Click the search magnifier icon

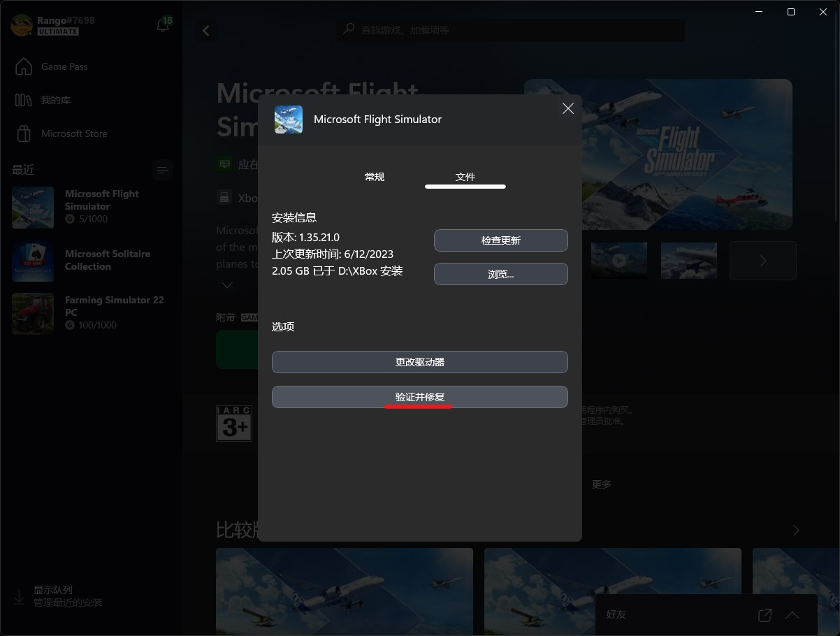pyautogui.click(x=349, y=30)
